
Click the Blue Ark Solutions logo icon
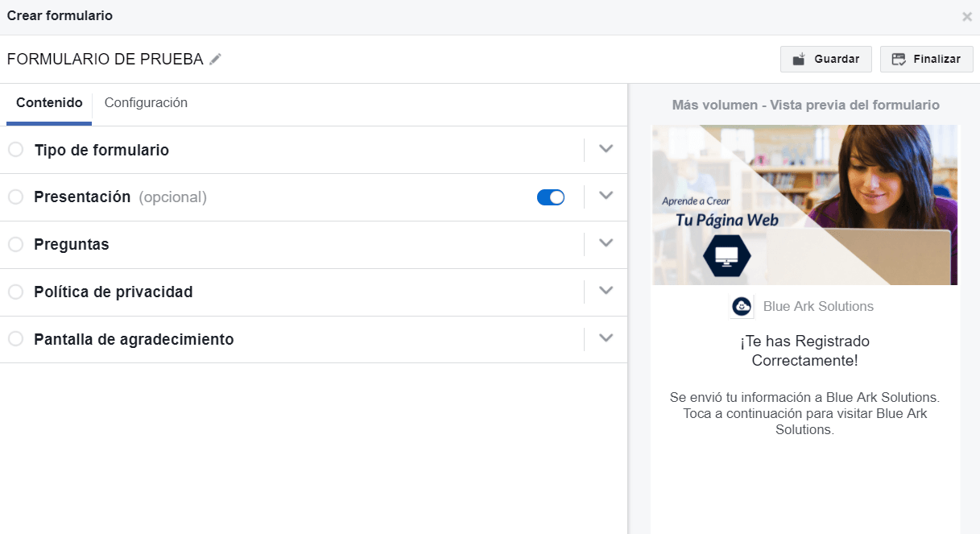(x=742, y=307)
